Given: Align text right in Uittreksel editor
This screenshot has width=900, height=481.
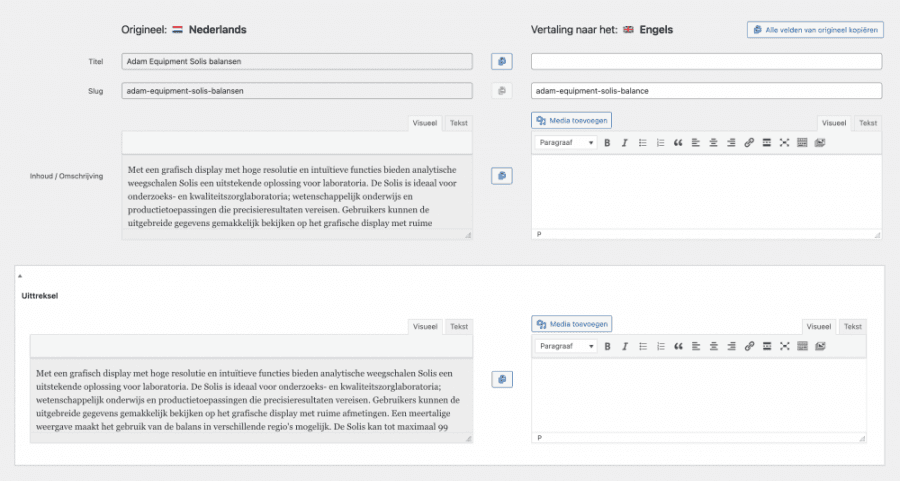Looking at the screenshot, I should coord(732,346).
